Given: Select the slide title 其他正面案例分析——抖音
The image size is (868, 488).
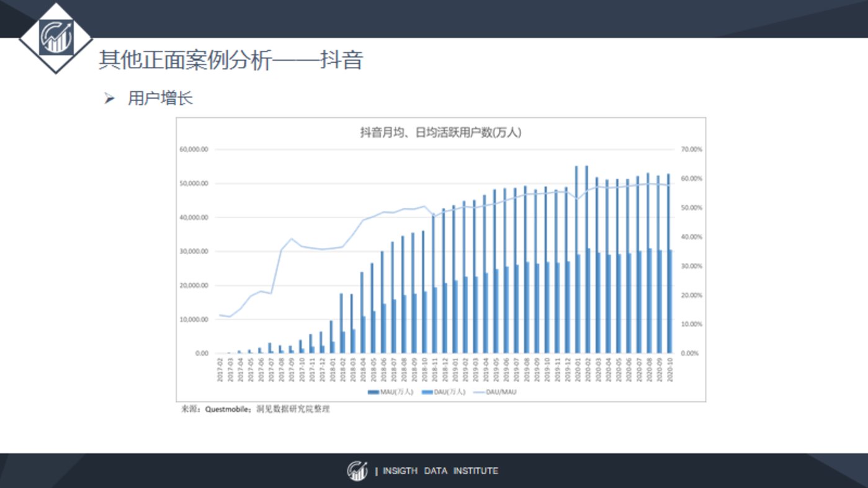Looking at the screenshot, I should click(x=231, y=60).
